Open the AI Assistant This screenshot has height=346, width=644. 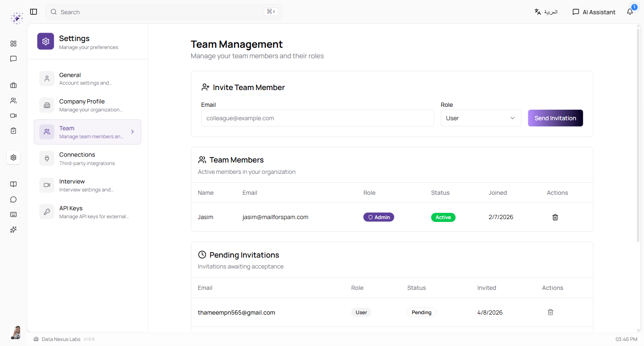594,12
